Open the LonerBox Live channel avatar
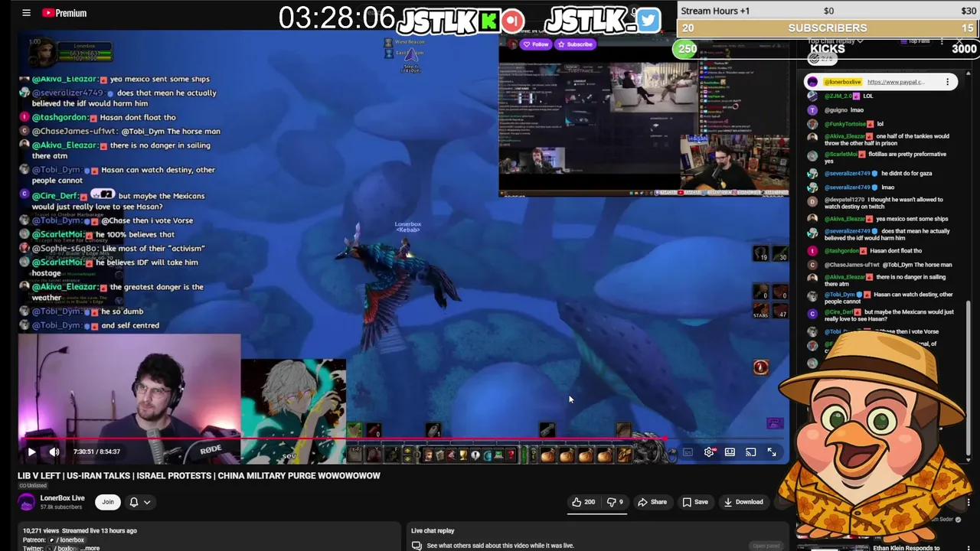This screenshot has width=980, height=551. click(27, 502)
